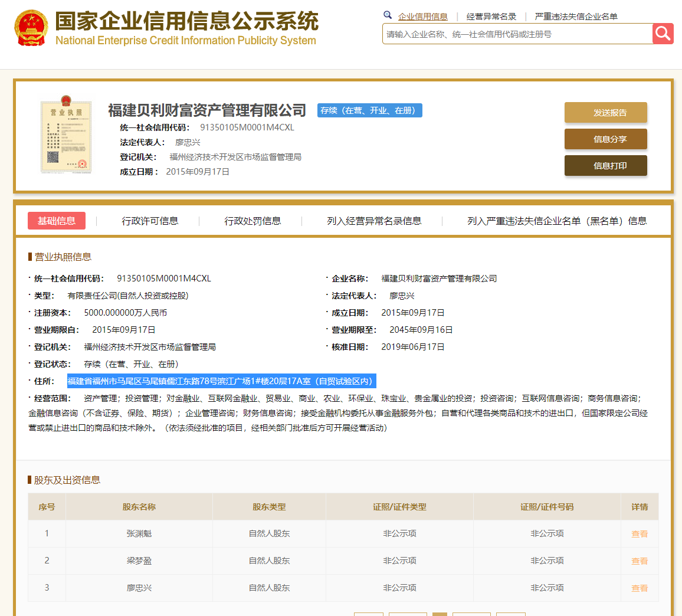
Task: Open the 列入严重违法失信企业名单（黑名单）信息 tab
Action: (556, 221)
